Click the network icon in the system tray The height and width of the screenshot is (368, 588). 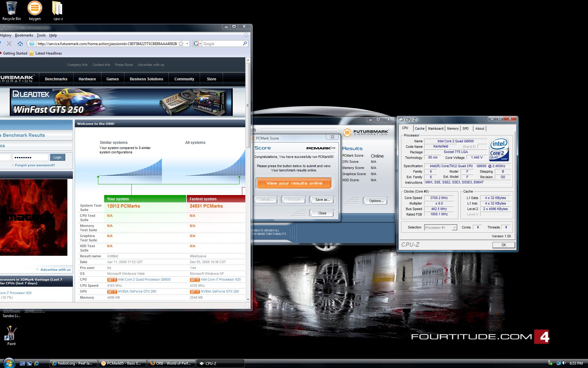point(559,363)
